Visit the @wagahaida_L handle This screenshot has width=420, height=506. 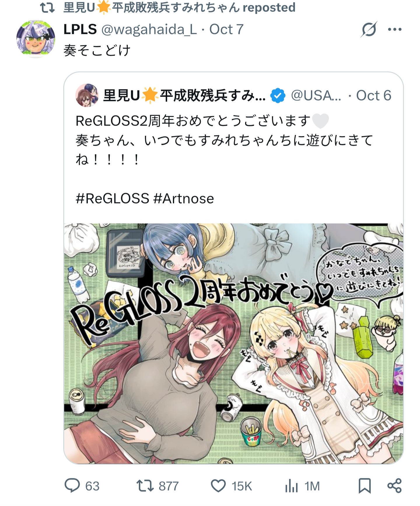(x=149, y=29)
